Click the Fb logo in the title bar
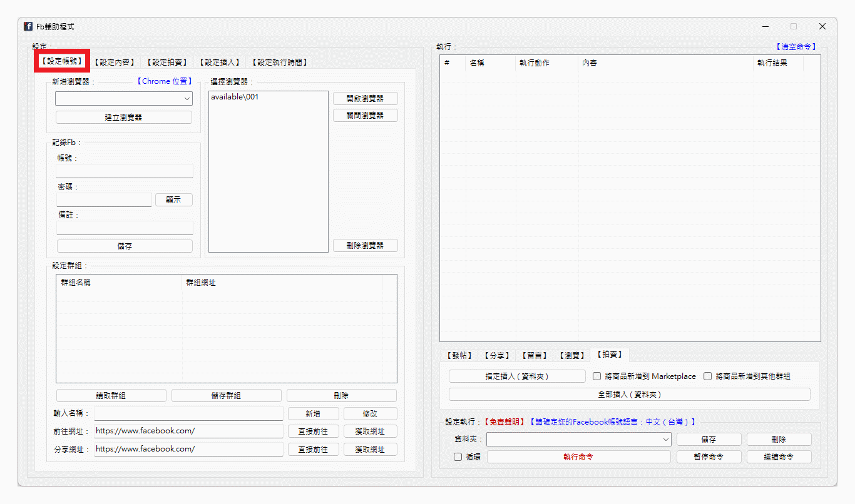This screenshot has width=855, height=504. tap(28, 26)
